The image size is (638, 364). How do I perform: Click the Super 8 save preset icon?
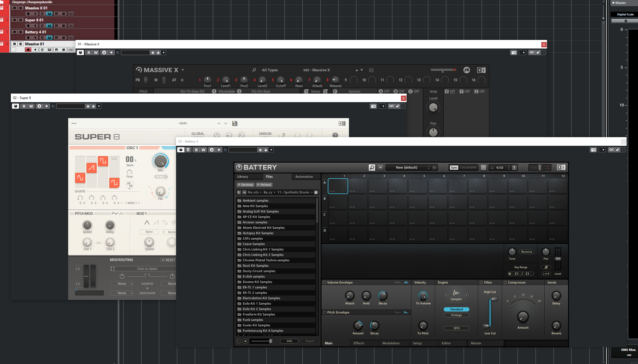(235, 123)
